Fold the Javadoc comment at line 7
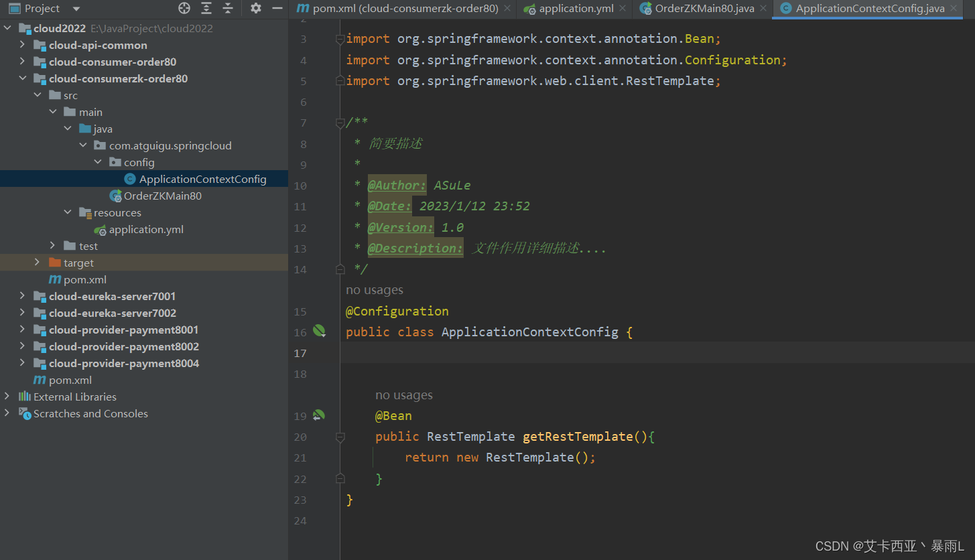Image resolution: width=975 pixels, height=560 pixels. click(340, 123)
